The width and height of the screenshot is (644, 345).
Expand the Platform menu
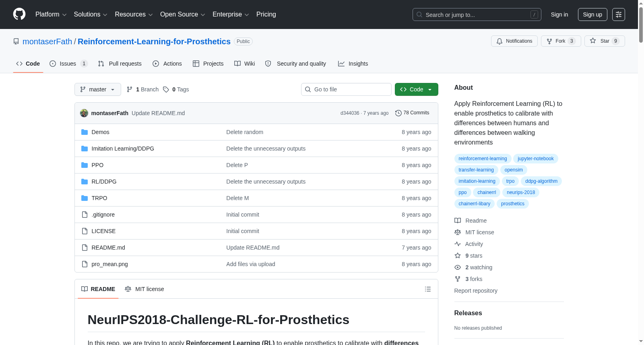[51, 14]
